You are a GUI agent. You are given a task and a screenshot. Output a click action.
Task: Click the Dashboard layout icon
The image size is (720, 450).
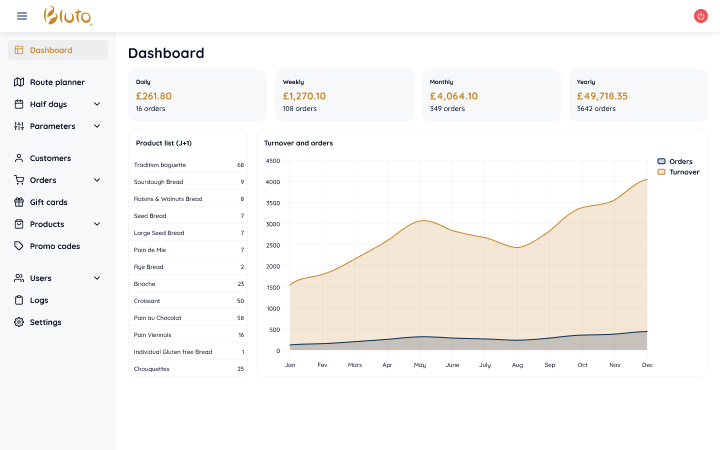[19, 50]
